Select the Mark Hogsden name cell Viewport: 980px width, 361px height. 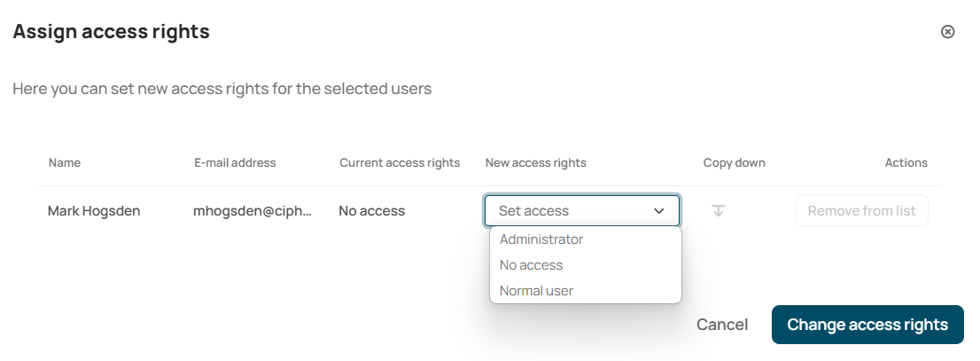(94, 211)
